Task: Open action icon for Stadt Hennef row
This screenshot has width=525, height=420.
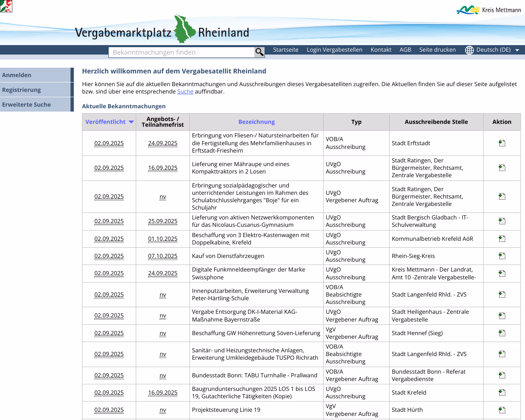Action: click(502, 333)
